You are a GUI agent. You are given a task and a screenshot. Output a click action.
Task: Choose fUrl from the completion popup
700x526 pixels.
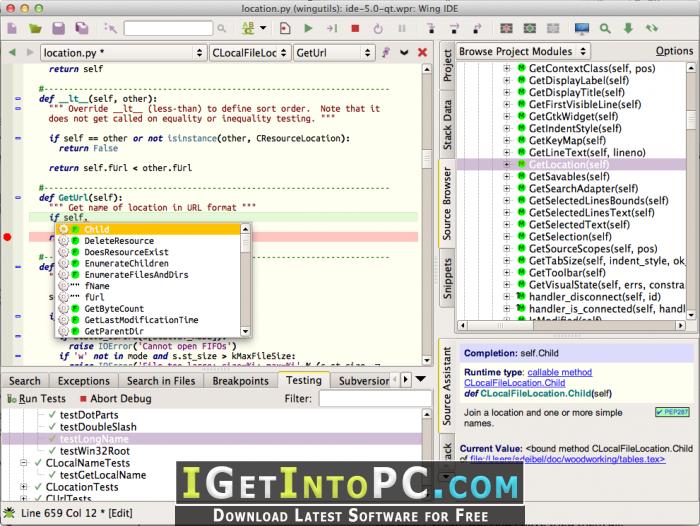point(148,297)
